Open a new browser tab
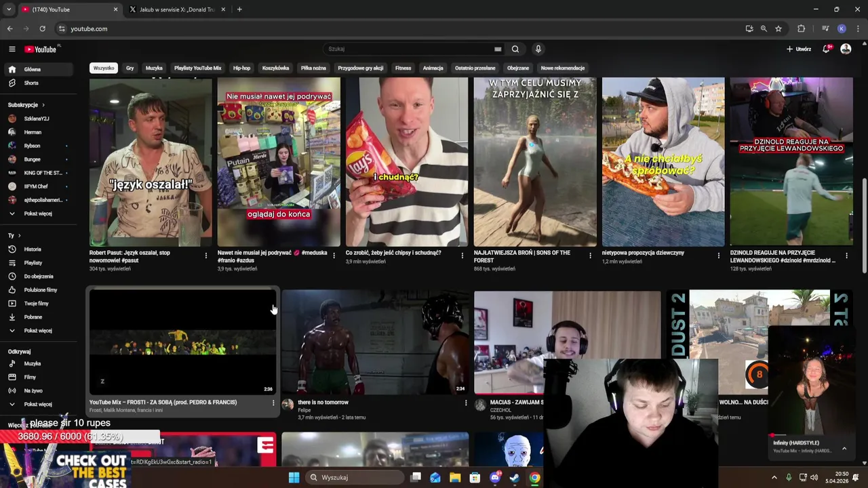Screen dimensions: 868x488 239,9
